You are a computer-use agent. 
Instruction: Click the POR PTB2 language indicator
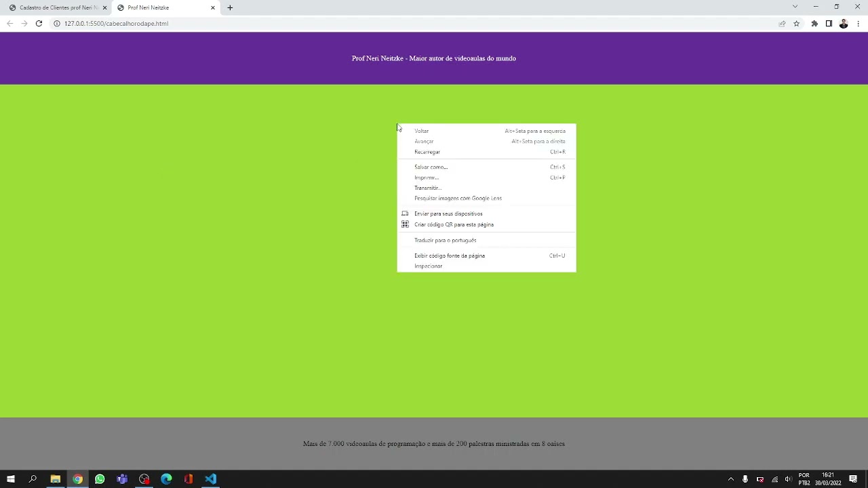(804, 479)
